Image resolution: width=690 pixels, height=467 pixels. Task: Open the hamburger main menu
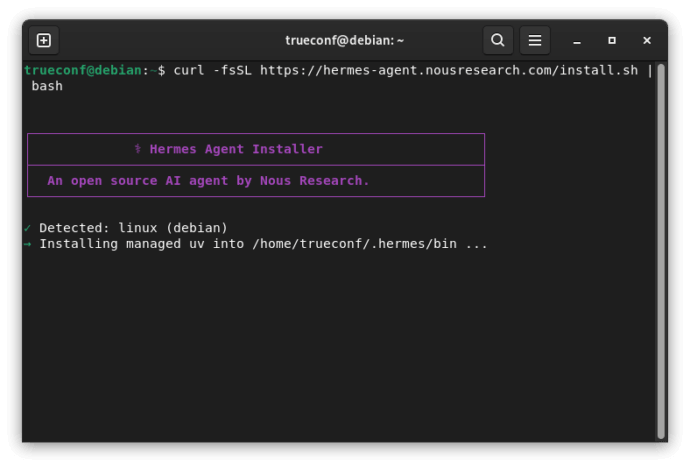[x=535, y=40]
